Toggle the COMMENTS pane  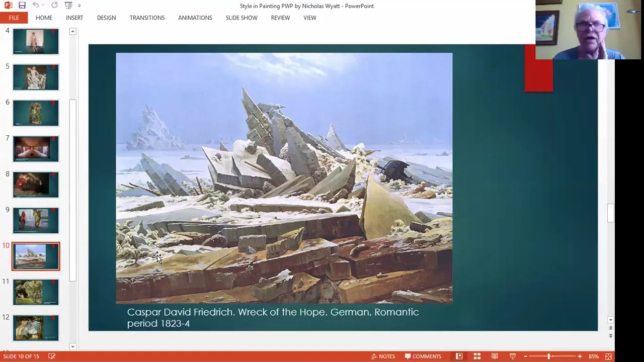pos(423,356)
